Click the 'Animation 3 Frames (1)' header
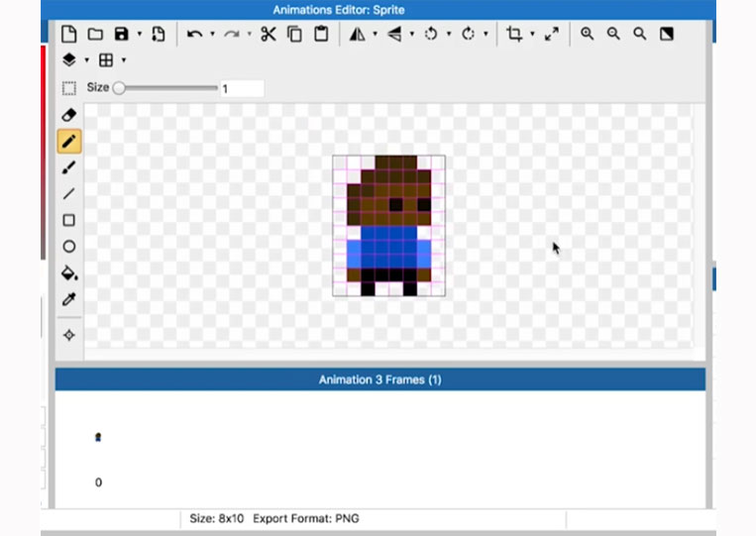This screenshot has height=536, width=756. pos(380,379)
